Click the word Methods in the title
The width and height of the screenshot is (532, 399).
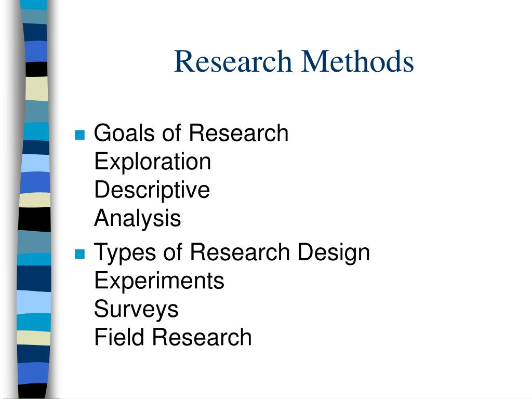[x=357, y=61]
